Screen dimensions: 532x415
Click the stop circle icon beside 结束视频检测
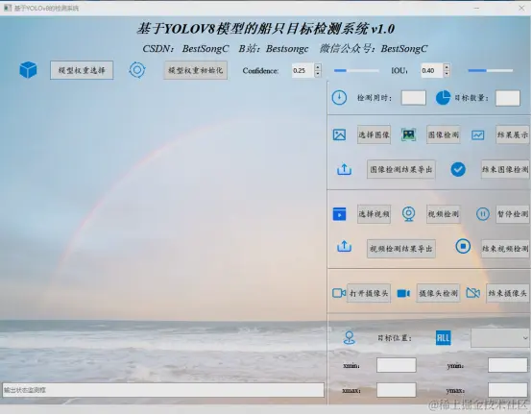coord(463,246)
